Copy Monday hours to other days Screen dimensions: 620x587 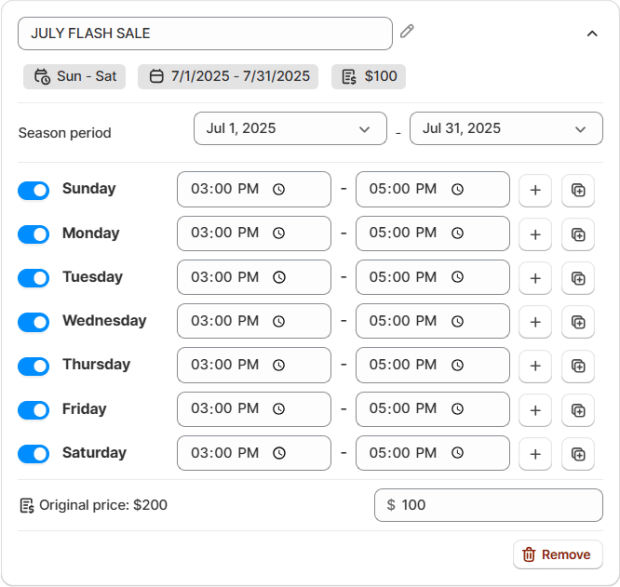tap(578, 234)
